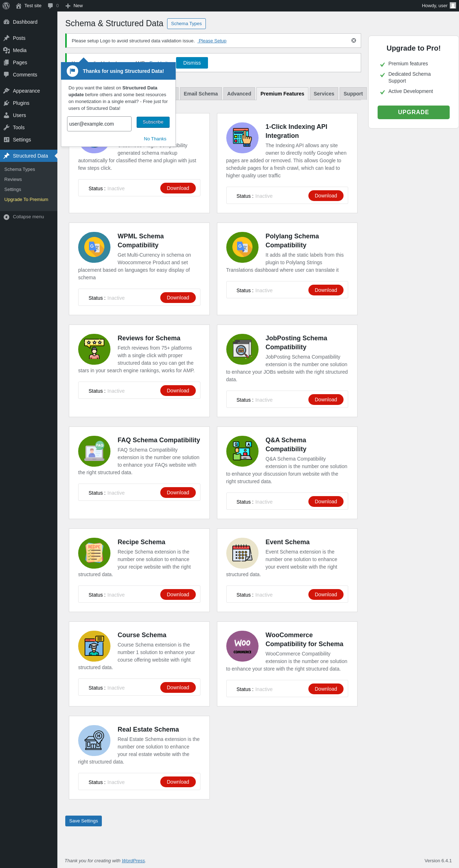Viewport: 459px width, 868px height.
Task: Download JobPosting Schema Compatibility
Action: point(326,400)
